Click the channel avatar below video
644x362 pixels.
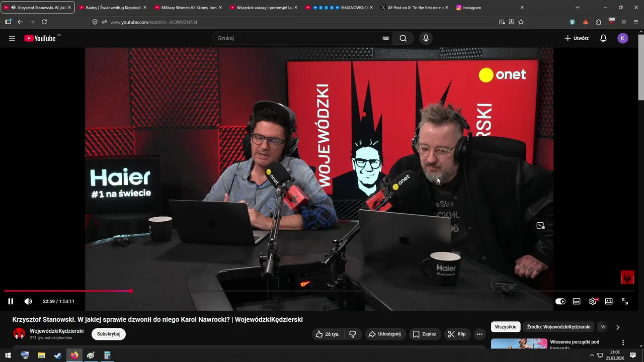coord(19,334)
